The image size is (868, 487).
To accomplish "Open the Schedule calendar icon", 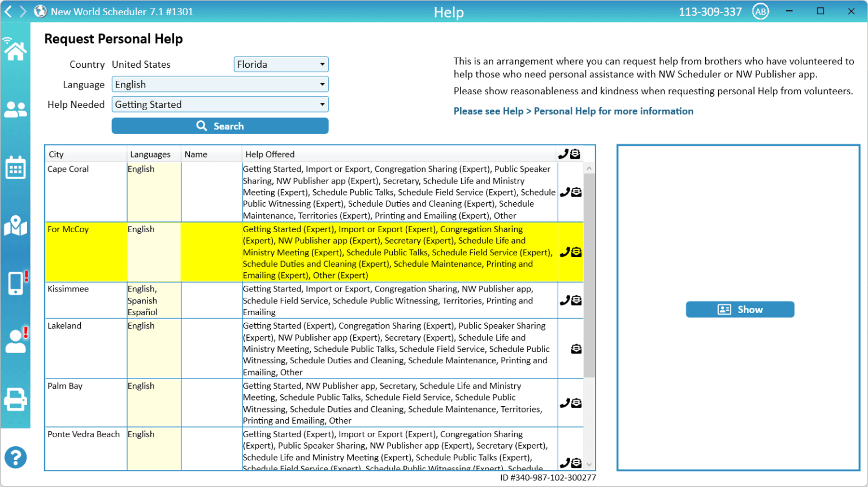I will [x=15, y=168].
